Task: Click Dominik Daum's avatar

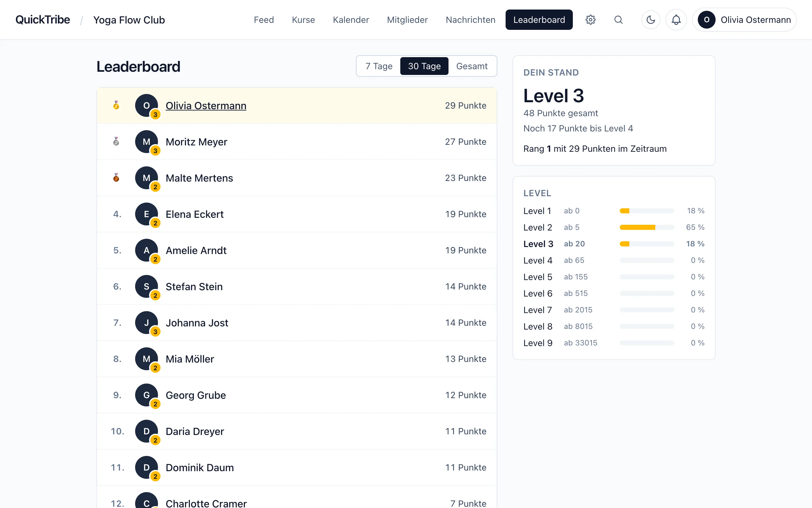Action: pos(147,468)
